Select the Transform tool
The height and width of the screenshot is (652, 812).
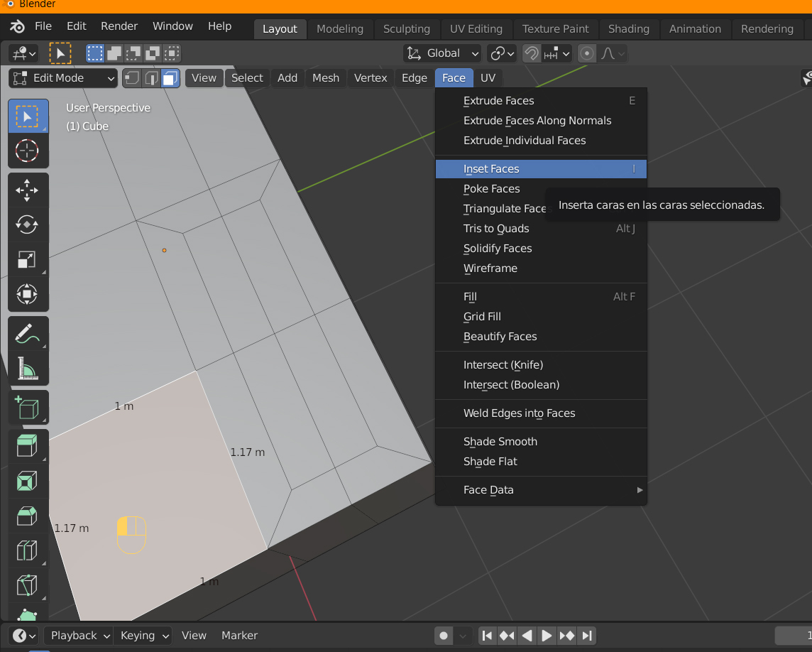point(28,294)
